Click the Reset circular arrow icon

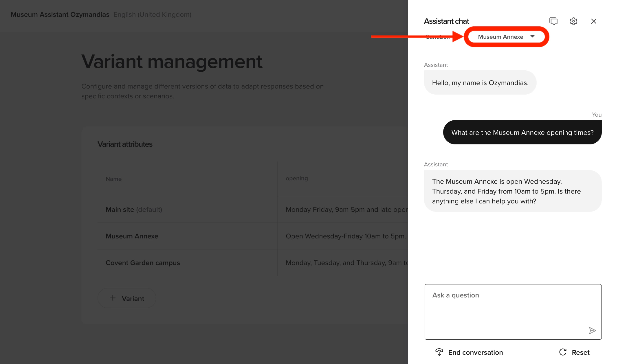click(x=563, y=352)
